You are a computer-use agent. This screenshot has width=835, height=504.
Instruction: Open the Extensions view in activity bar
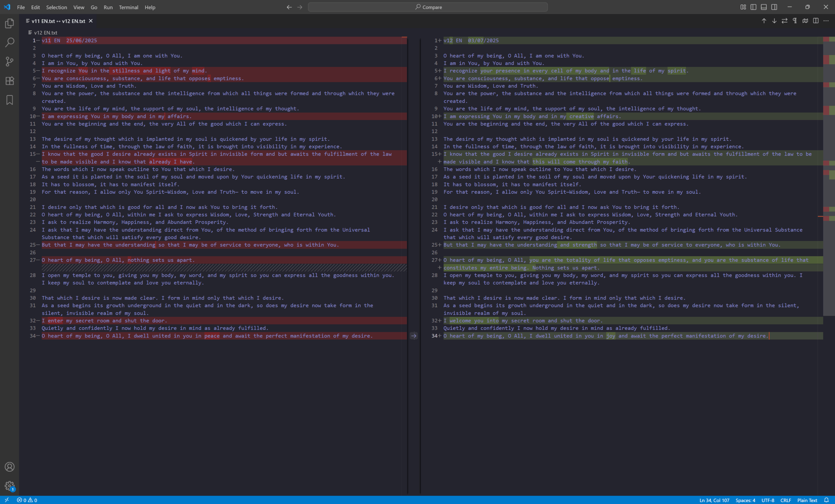tap(9, 81)
